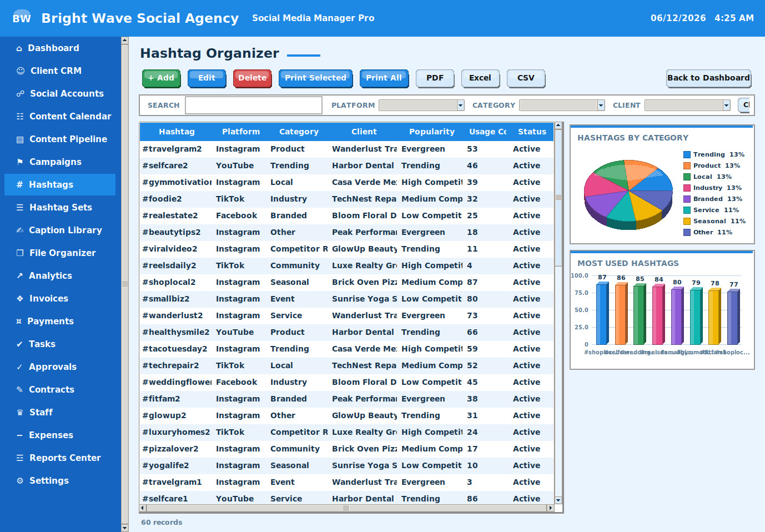The width and height of the screenshot is (765, 532).
Task: Export hashtags to PDF
Action: [435, 78]
